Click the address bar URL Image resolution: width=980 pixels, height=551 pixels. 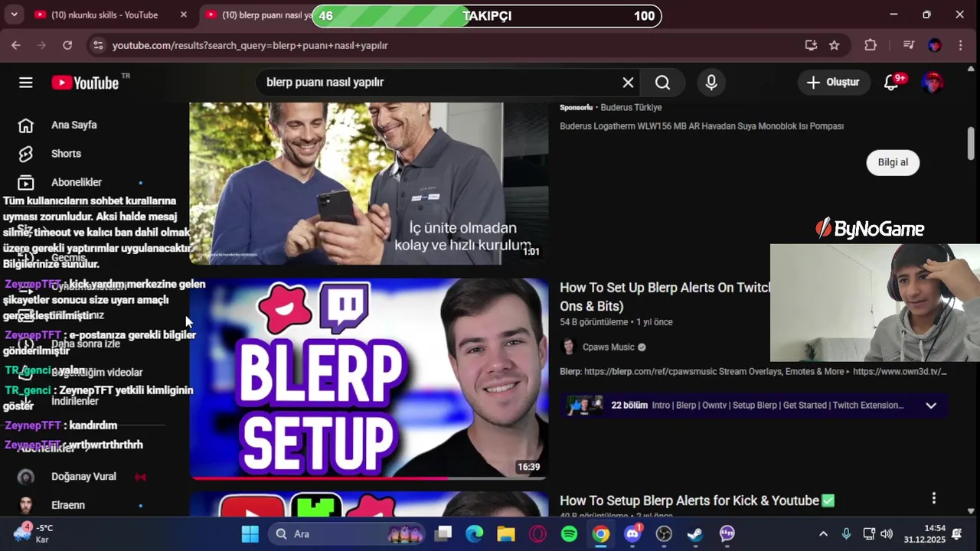click(250, 45)
